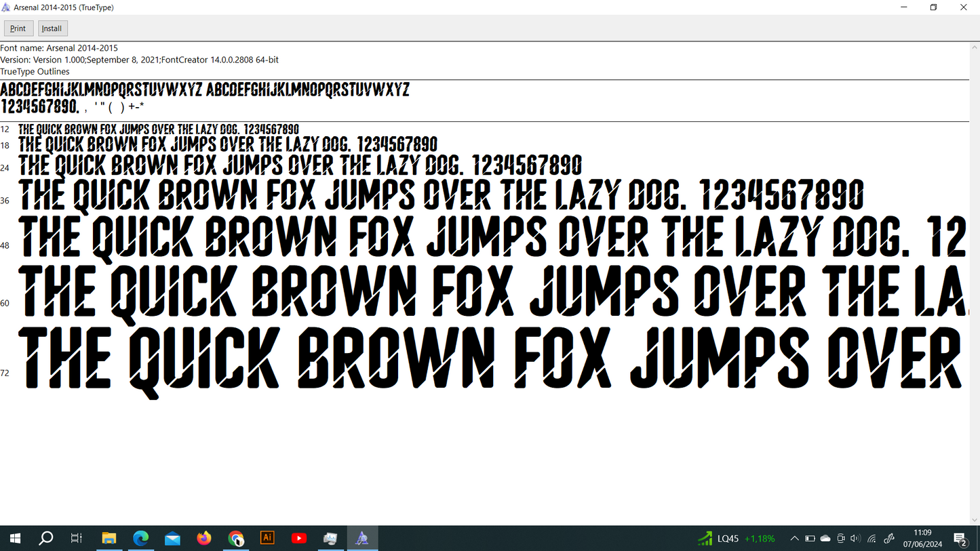Open Task View from the taskbar
Screen dimensions: 980x551
(76, 537)
